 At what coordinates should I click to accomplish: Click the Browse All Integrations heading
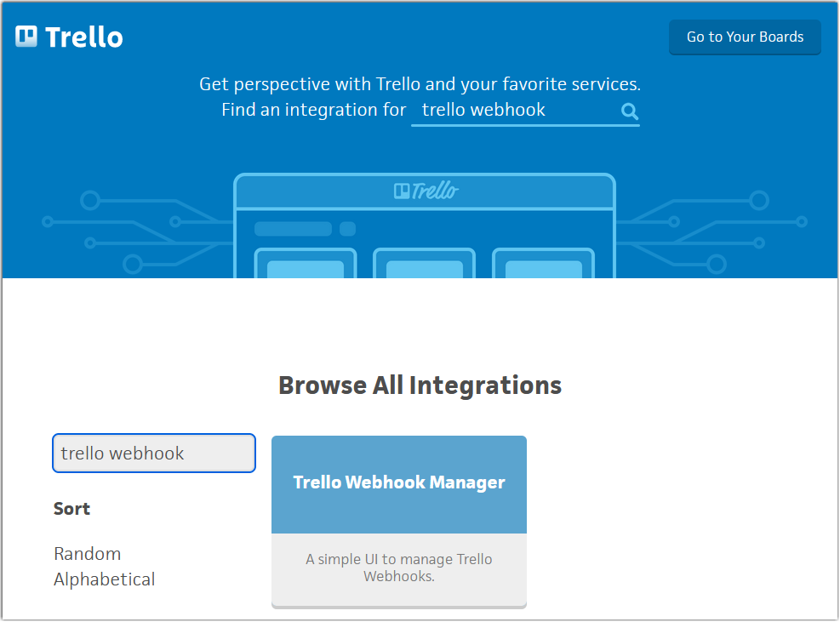pyautogui.click(x=420, y=385)
